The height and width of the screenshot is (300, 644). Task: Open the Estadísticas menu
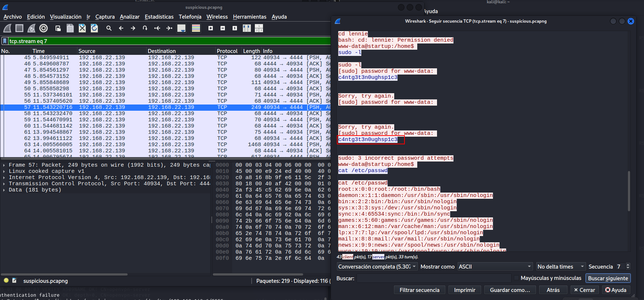tap(159, 17)
